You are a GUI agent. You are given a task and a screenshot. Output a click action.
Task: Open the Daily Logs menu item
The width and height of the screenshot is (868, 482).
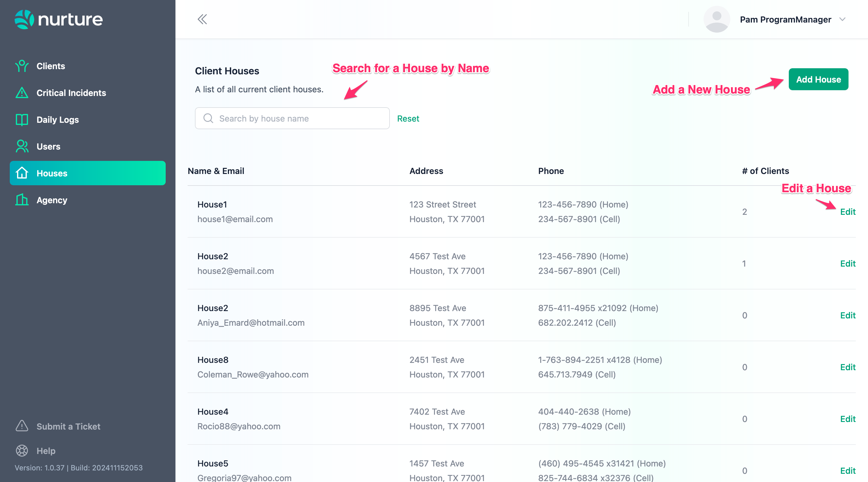pos(58,120)
